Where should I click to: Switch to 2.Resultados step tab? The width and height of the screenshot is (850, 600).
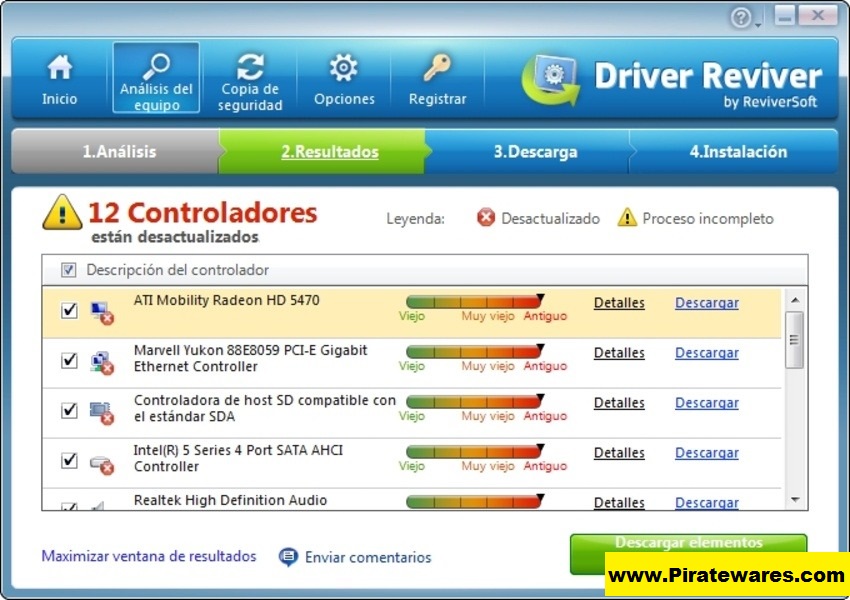click(322, 151)
